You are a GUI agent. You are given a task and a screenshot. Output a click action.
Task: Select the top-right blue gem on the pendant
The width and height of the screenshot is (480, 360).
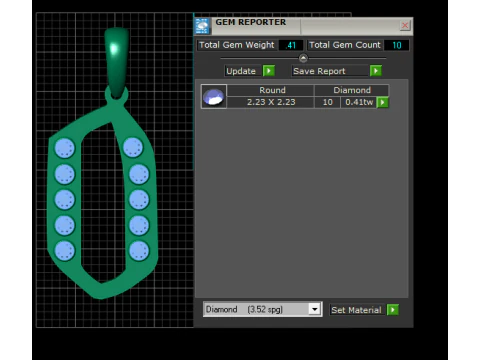[x=133, y=147]
